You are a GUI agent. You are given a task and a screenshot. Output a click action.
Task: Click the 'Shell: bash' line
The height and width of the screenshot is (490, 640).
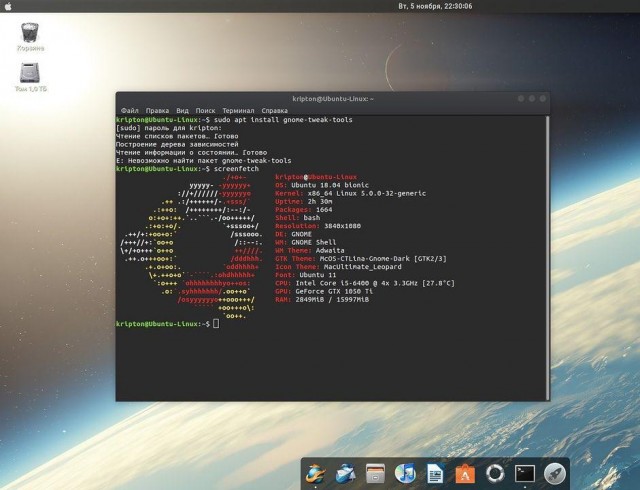coord(297,218)
